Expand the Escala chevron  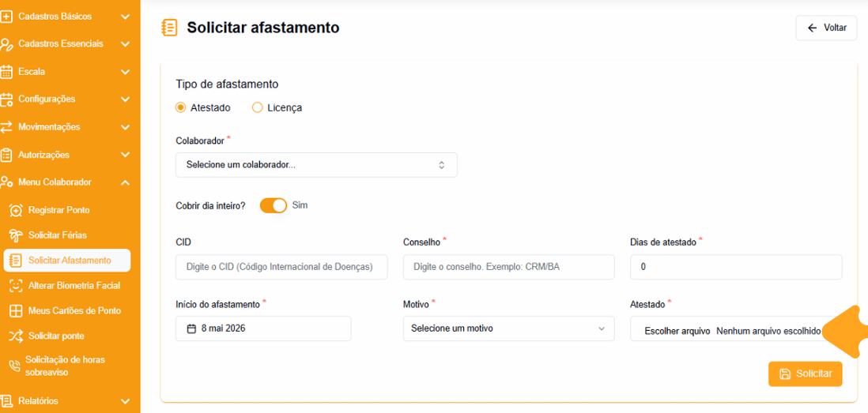(125, 72)
